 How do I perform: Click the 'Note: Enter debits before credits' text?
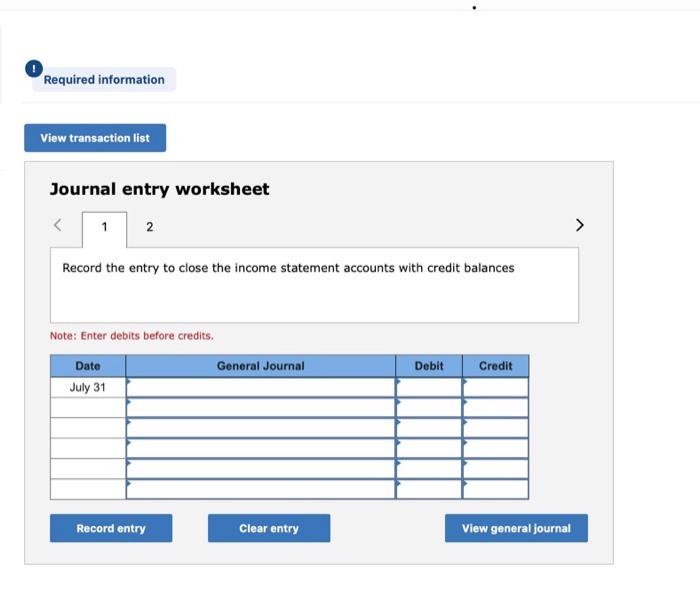(132, 336)
